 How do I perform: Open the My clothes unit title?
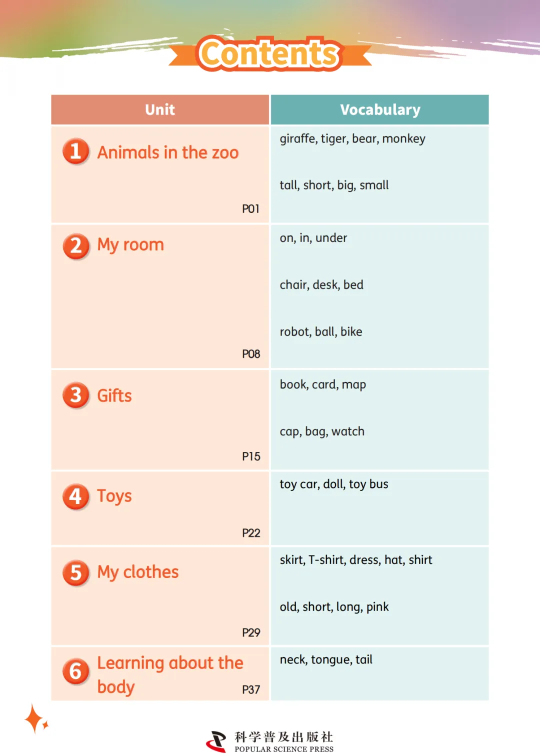[138, 572]
